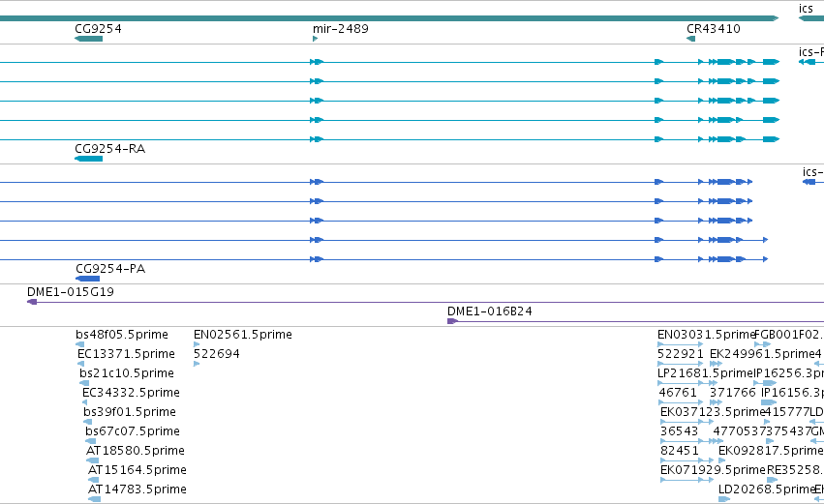Open the RE35258 EST label
The width and height of the screenshot is (824, 504).
click(x=793, y=470)
